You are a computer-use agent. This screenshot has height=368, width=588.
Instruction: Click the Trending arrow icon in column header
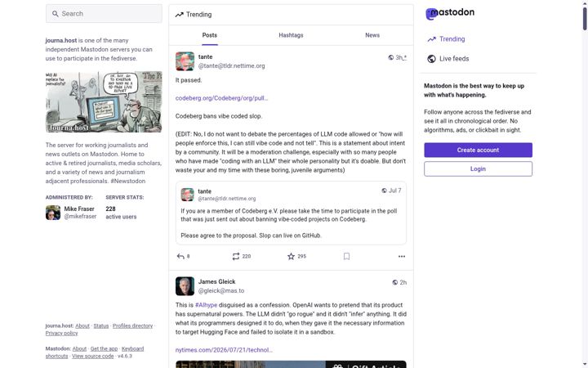click(179, 15)
